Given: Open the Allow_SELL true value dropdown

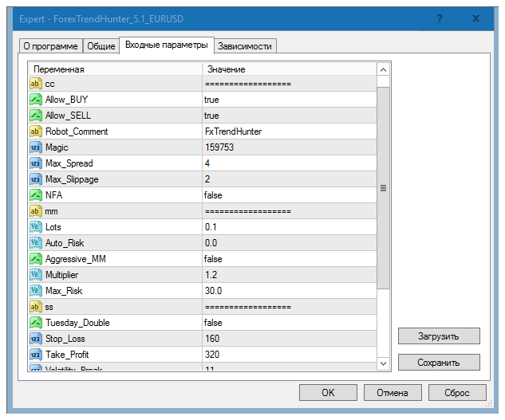Looking at the screenshot, I should tap(287, 116).
